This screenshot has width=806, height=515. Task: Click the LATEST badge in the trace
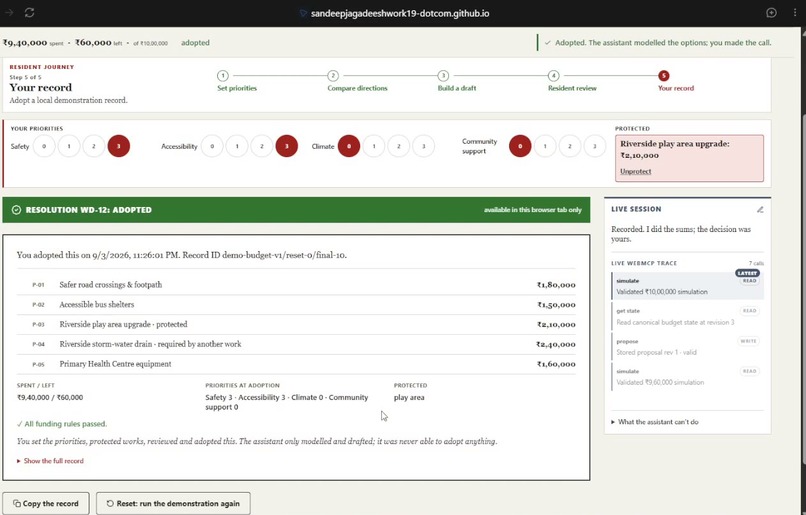coord(747,273)
